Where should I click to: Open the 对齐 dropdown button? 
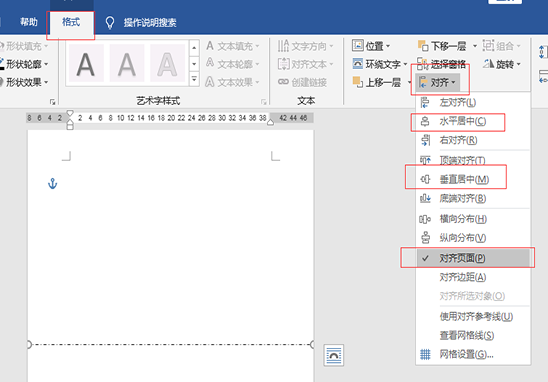pyautogui.click(x=438, y=83)
